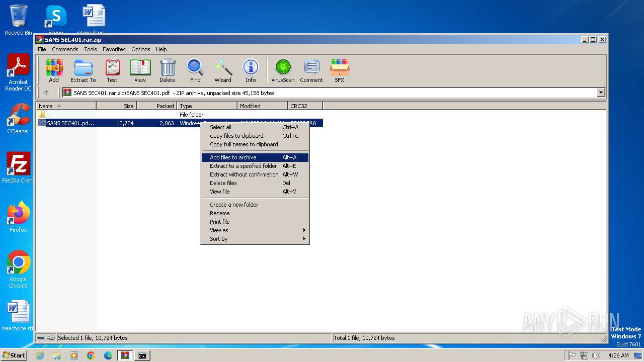The height and width of the screenshot is (362, 644).
Task: Choose View file in context menu
Action: coord(255,192)
